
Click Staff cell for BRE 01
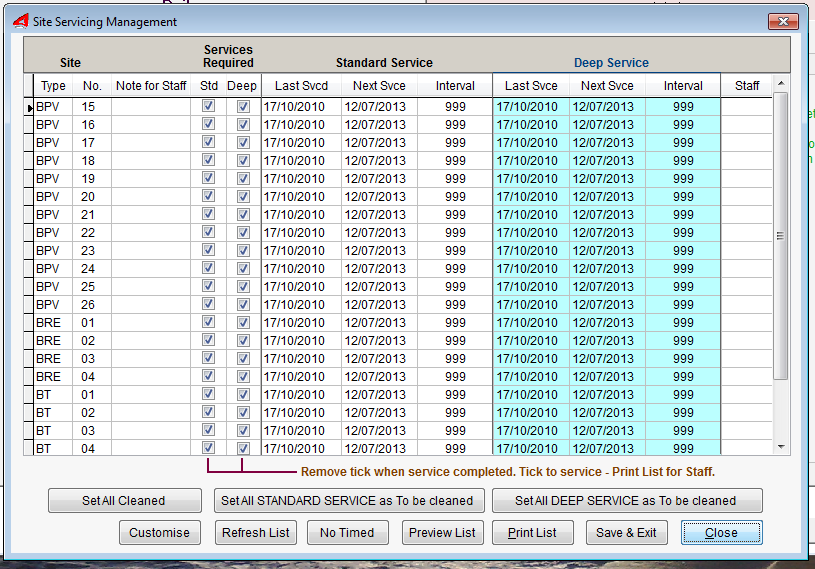pyautogui.click(x=747, y=322)
